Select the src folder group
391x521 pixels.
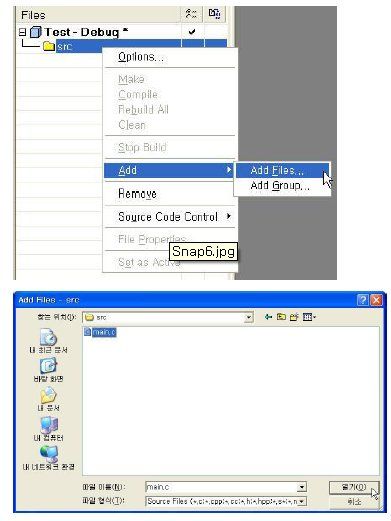tap(64, 46)
